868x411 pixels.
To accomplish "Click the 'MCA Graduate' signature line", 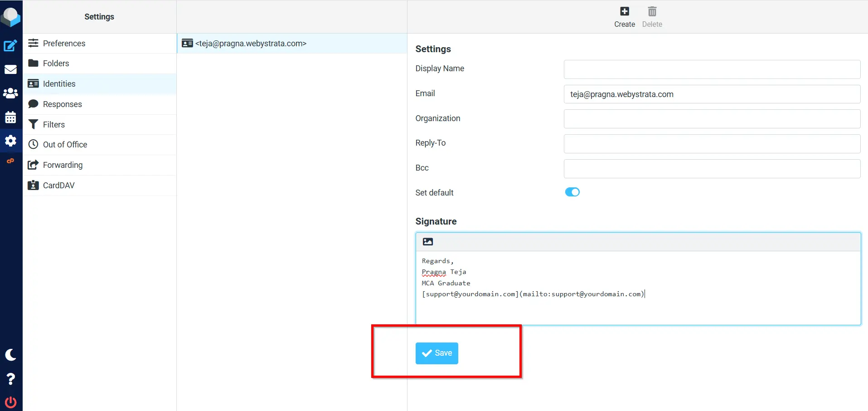I will 446,283.
